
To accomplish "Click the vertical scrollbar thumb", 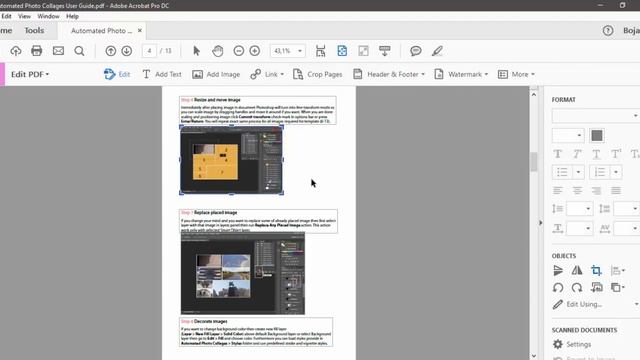I will tap(533, 162).
